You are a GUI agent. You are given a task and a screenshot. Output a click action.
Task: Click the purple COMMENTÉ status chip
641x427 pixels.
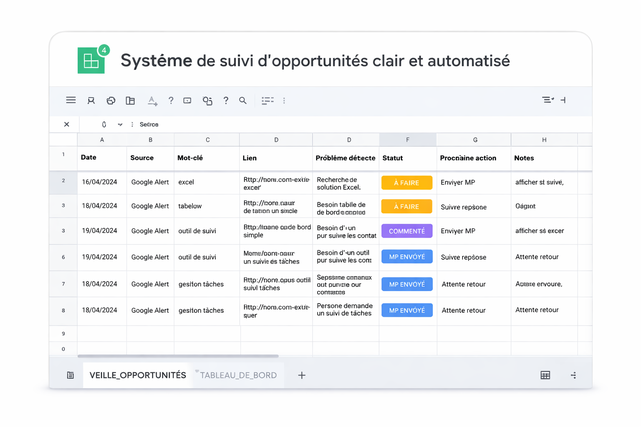[x=406, y=231]
